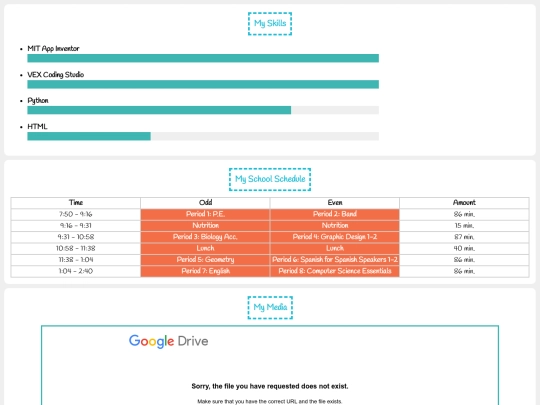Click the Python skill progress bar
Viewport: 540px width, 405px height.
203,110
